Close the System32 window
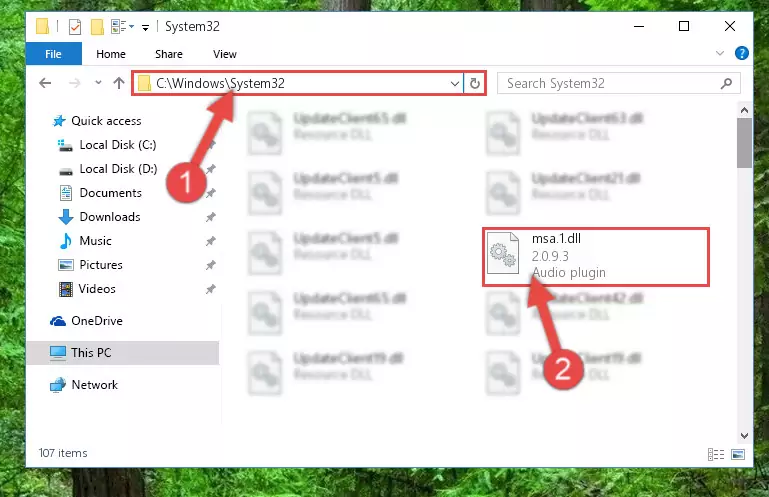This screenshot has height=497, width=769. tap(730, 26)
